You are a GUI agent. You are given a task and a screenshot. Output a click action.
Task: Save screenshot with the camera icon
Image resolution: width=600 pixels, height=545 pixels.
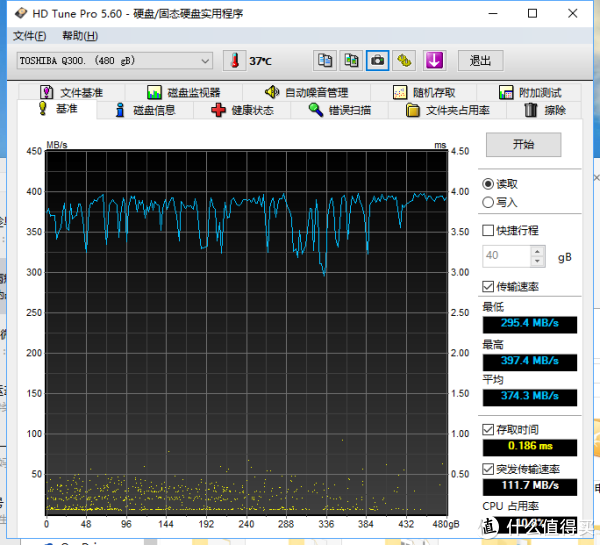pyautogui.click(x=378, y=60)
